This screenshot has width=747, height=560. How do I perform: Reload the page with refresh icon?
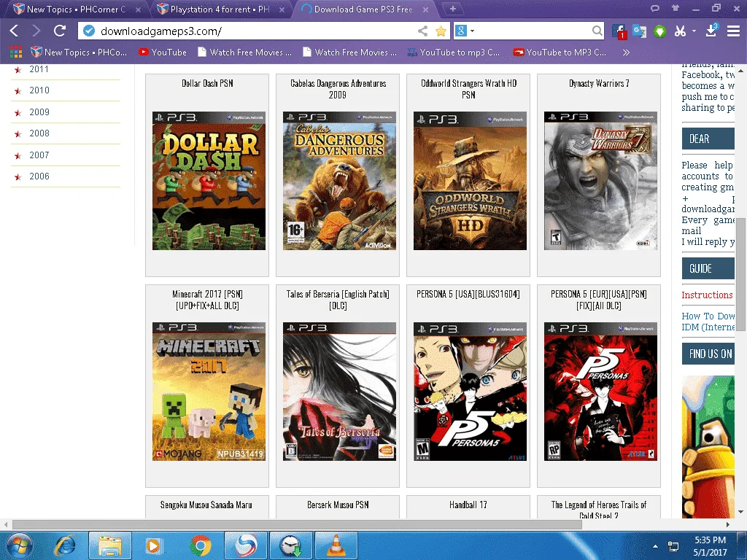coord(60,31)
